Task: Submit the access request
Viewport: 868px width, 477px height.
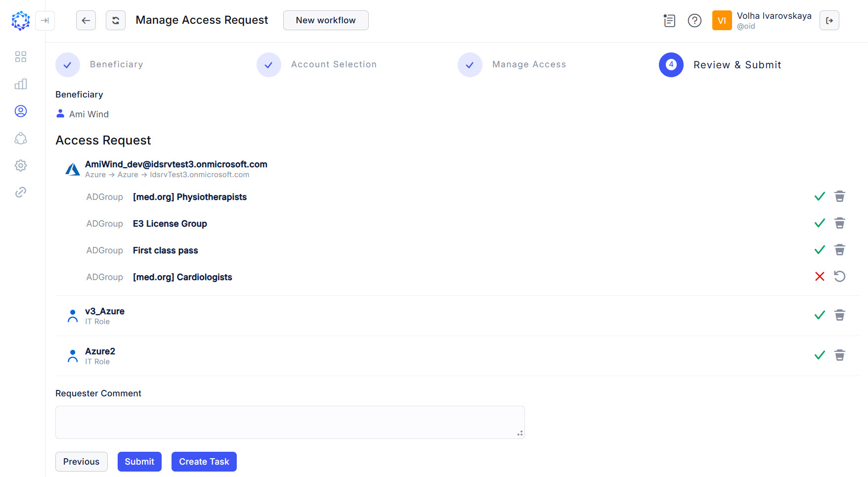Action: (139, 462)
